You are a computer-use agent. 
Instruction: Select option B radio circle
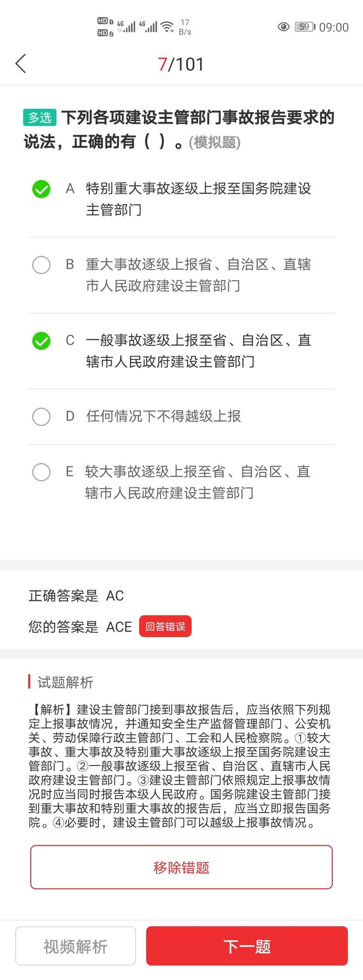click(41, 265)
